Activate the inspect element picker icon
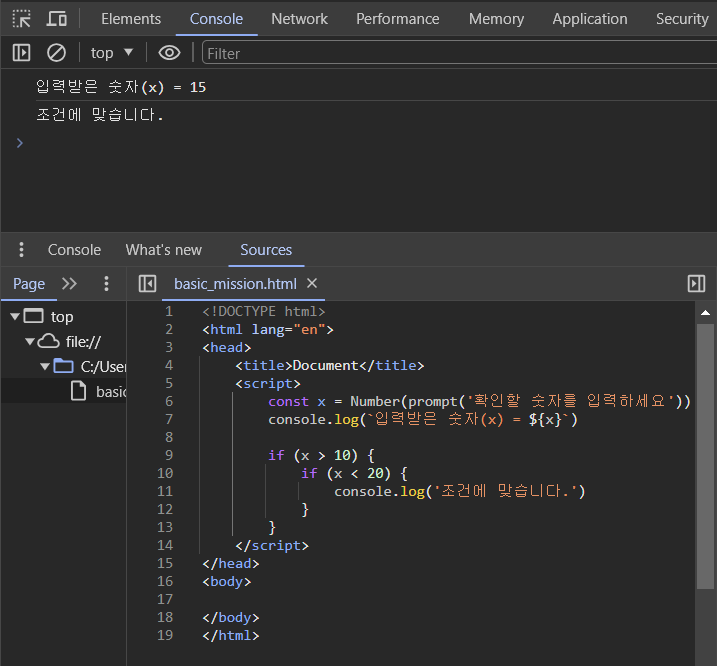The width and height of the screenshot is (717, 666). (x=21, y=19)
